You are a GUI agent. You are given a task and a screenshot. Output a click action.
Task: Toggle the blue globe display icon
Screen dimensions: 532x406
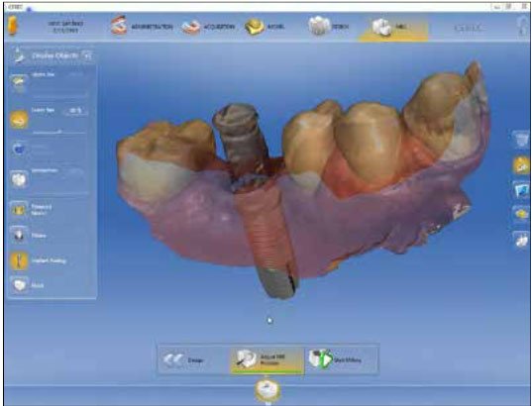pyautogui.click(x=19, y=149)
